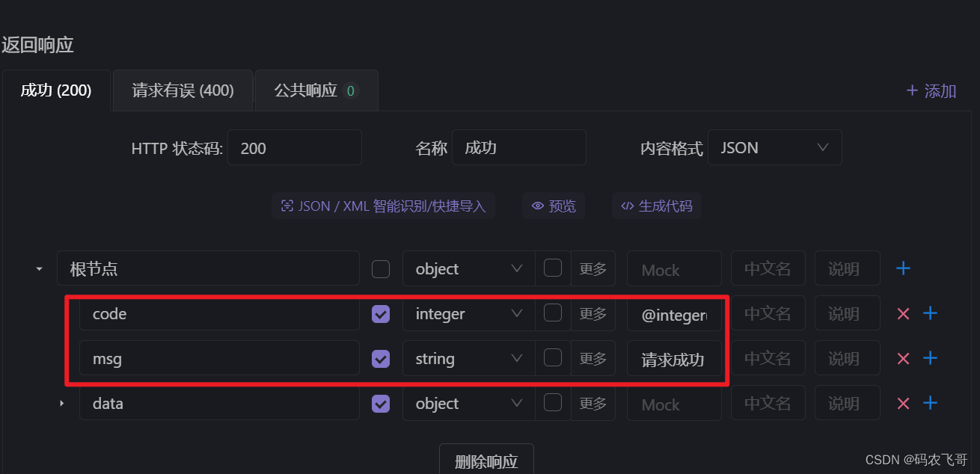Click JSON/XML 智能识别/快捷导入 import icon
The image size is (980, 474).
click(x=287, y=206)
